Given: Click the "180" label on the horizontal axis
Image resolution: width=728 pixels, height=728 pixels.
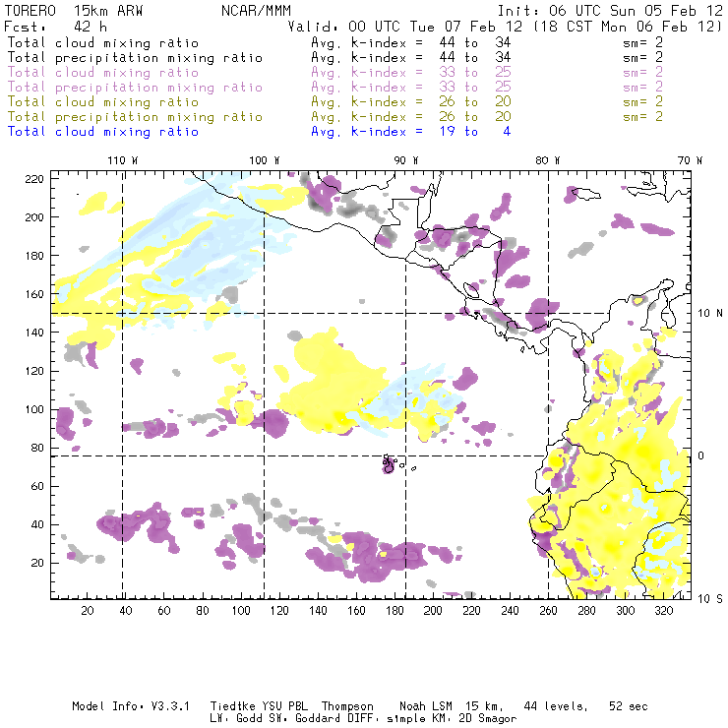Looking at the screenshot, I should (x=394, y=611).
